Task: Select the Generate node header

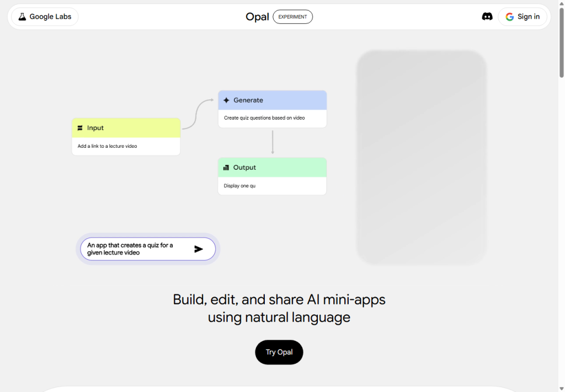Action: pos(272,100)
